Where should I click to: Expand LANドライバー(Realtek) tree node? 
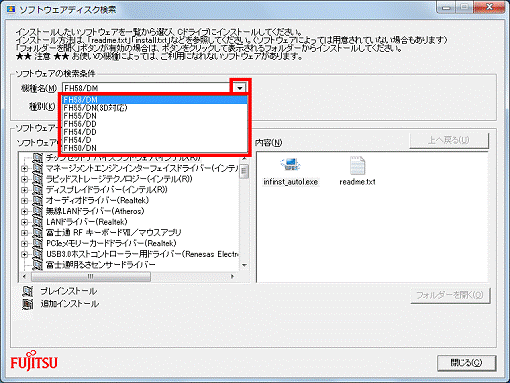(x=24, y=222)
